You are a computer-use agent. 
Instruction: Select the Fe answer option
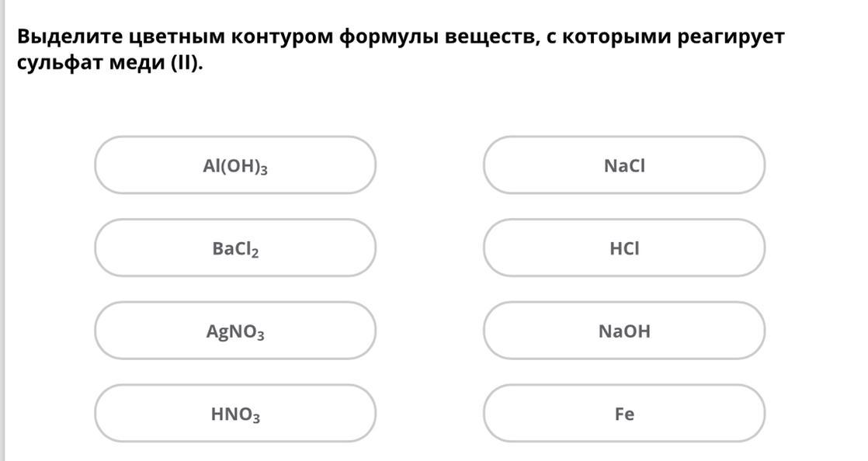624,414
